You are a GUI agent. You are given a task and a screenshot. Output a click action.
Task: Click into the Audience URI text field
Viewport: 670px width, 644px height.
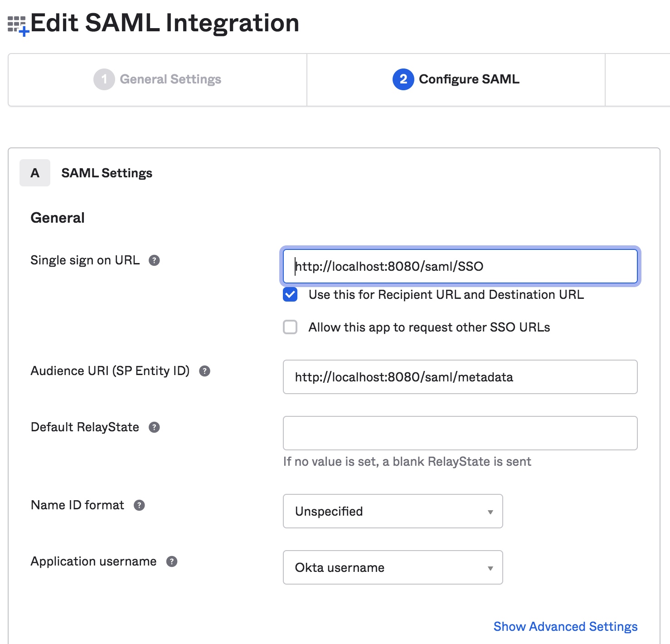[x=460, y=377]
